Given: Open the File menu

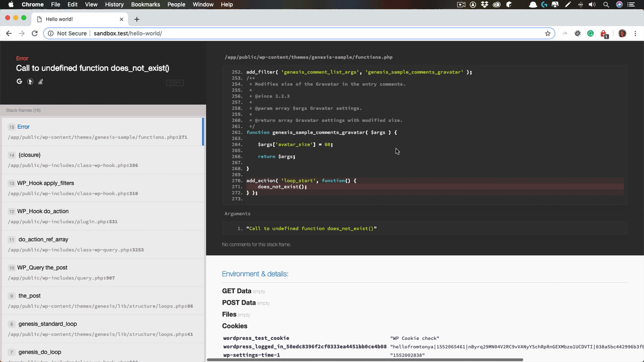Looking at the screenshot, I should point(55,5).
